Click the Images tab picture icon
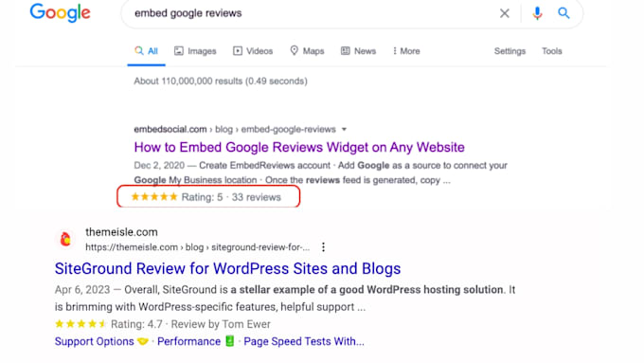Viewport: 644px width, 363px height. coord(179,51)
